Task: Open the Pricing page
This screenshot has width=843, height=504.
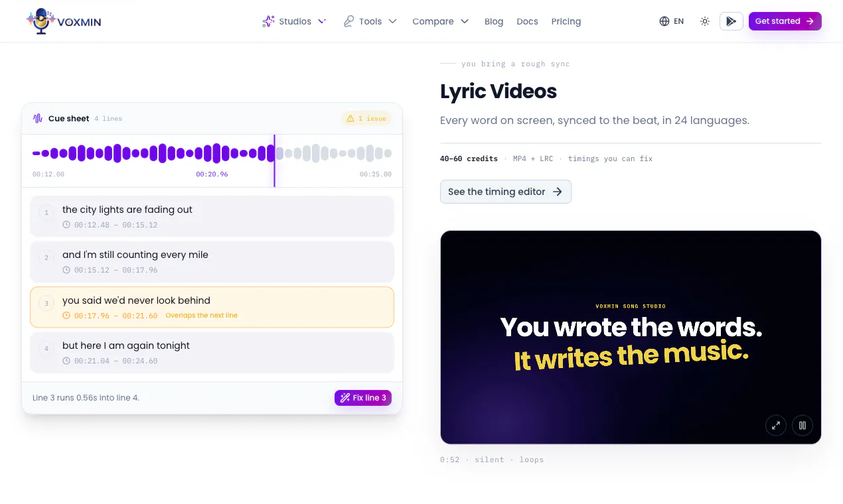Action: tap(566, 21)
